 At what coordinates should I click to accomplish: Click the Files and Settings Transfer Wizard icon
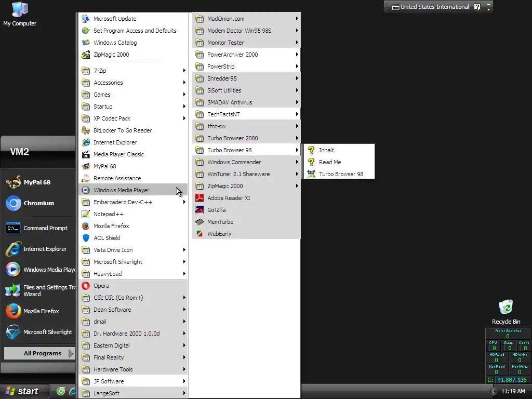[x=13, y=290]
